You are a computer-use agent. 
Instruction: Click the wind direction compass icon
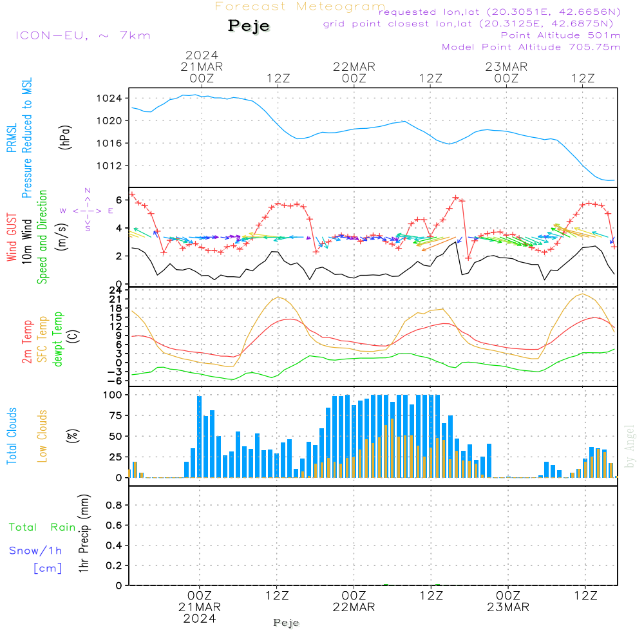[x=87, y=210]
